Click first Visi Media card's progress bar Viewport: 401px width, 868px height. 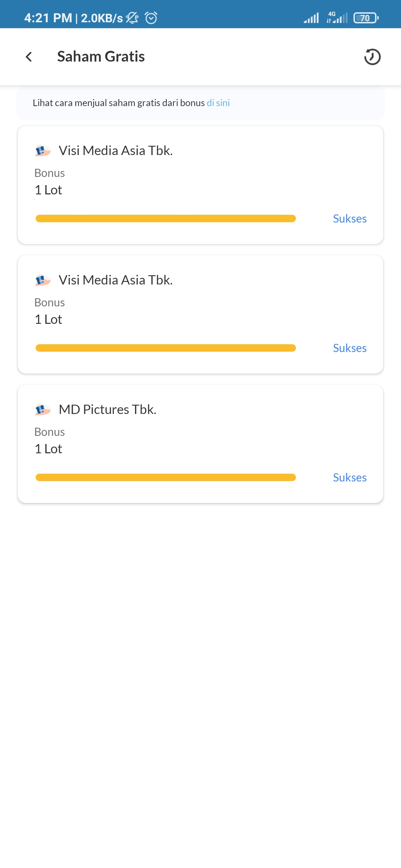pos(166,218)
